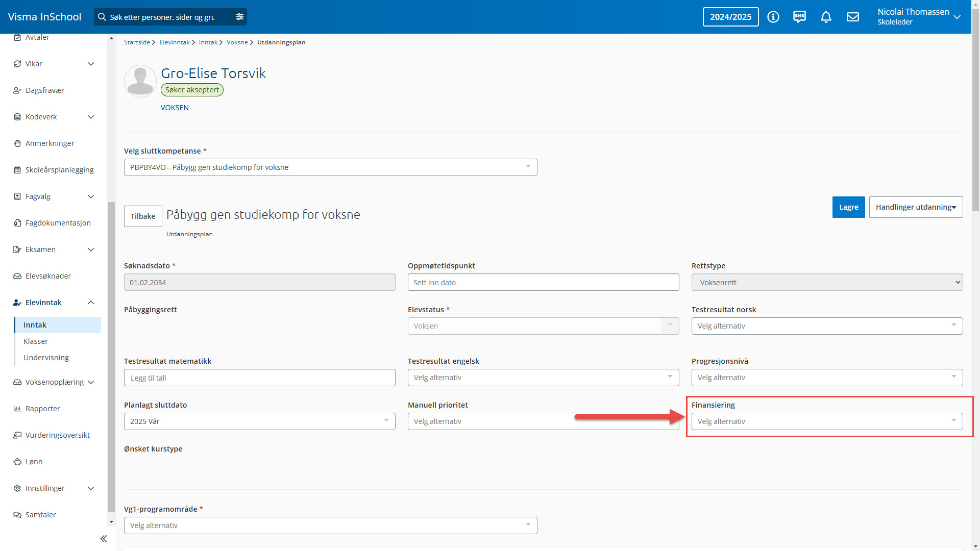Image resolution: width=980 pixels, height=551 pixels.
Task: Click the Visma InSchool logo
Action: (45, 17)
